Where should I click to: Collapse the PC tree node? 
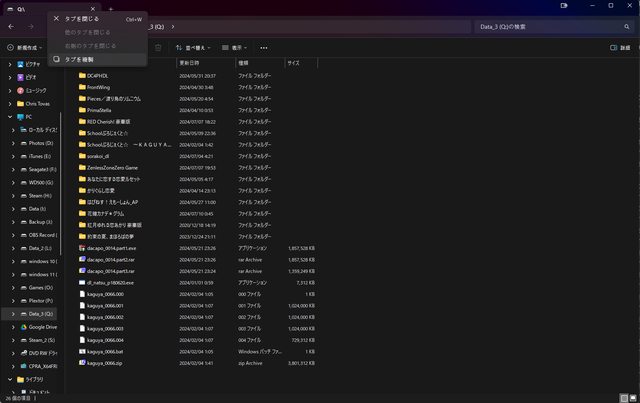pos(9,116)
